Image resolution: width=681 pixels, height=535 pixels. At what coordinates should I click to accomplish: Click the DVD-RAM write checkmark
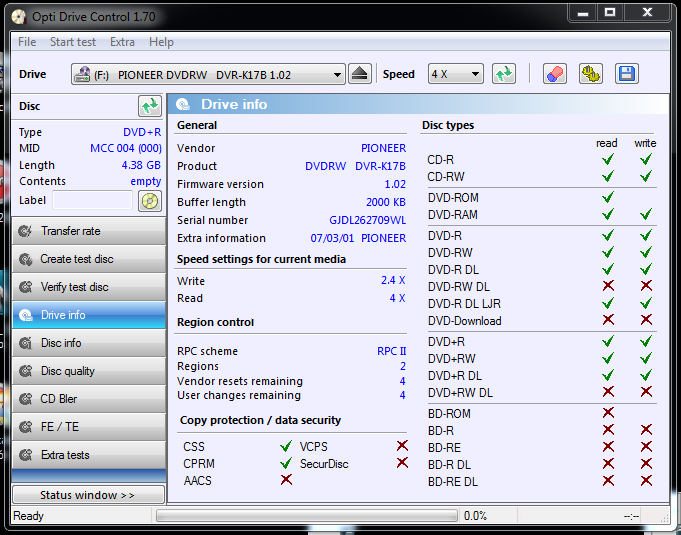646,214
